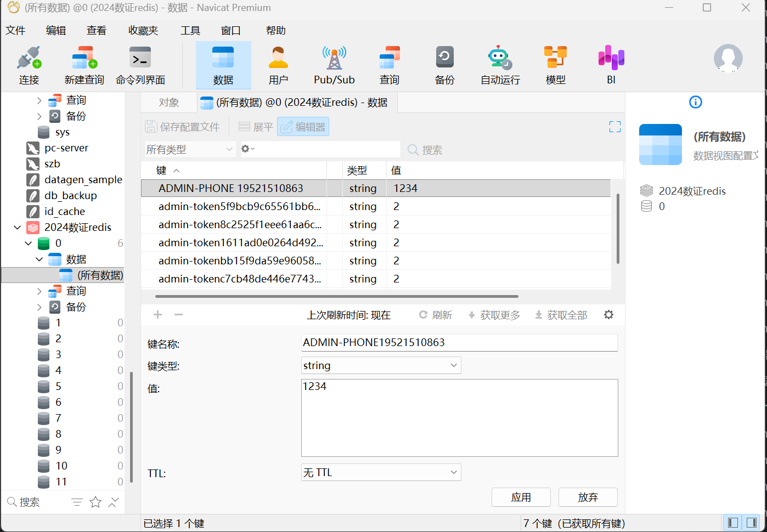Open the Backup (备份) toolbar tool
The height and width of the screenshot is (532, 767).
pos(444,65)
